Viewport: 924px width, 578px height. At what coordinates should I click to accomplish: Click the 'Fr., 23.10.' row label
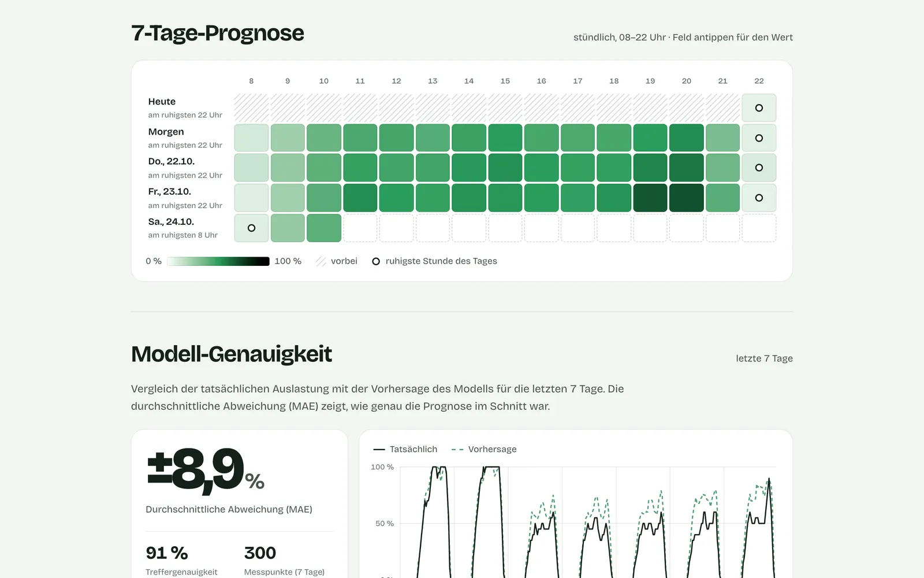pyautogui.click(x=169, y=191)
